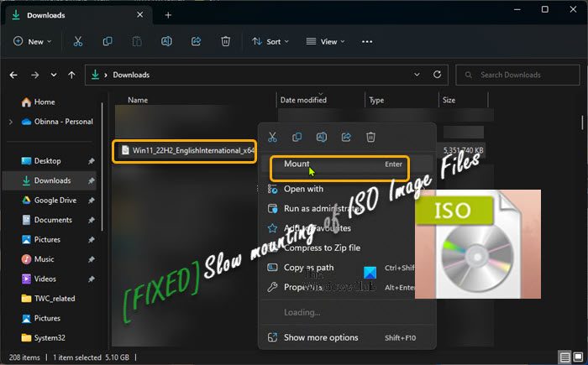Open the Sort dropdown

pyautogui.click(x=270, y=42)
